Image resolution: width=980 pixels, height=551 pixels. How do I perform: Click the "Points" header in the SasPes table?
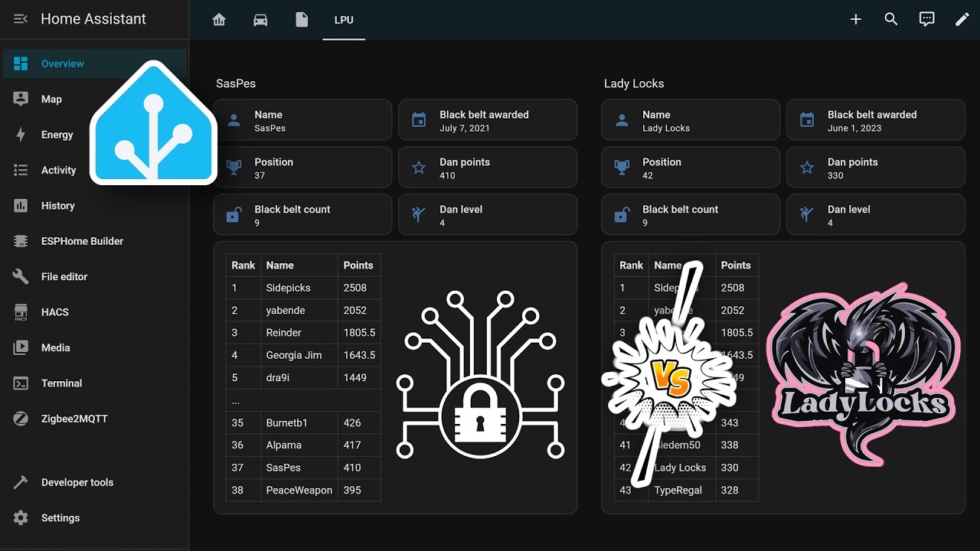pos(358,266)
